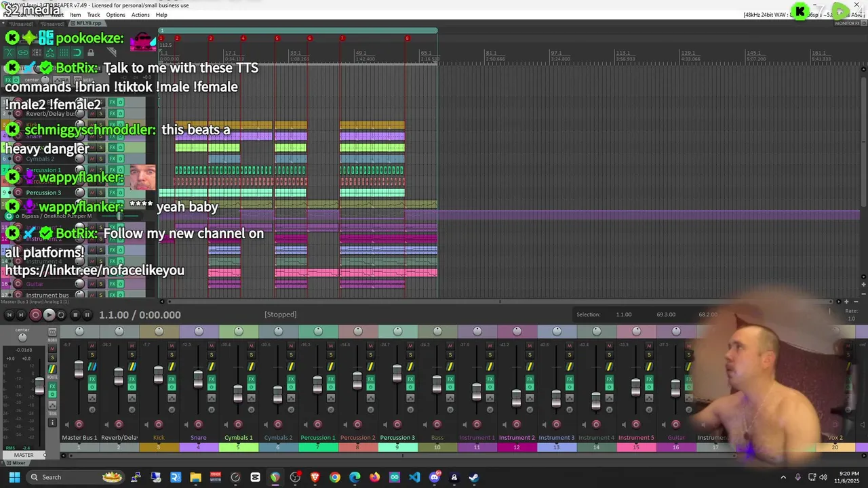Switch to NFLY0.rpp project tab
This screenshot has width=868, height=488.
[87, 23]
